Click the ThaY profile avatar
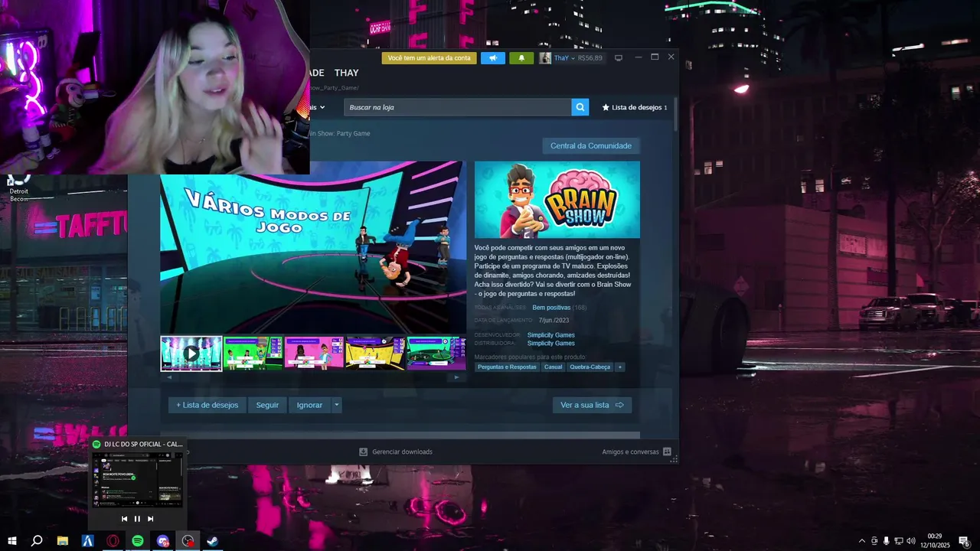Viewport: 980px width, 551px height. [x=545, y=58]
